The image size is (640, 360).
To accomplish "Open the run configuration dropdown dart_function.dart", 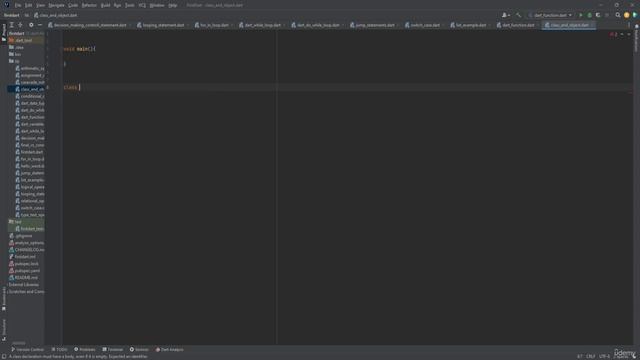I will click(550, 15).
